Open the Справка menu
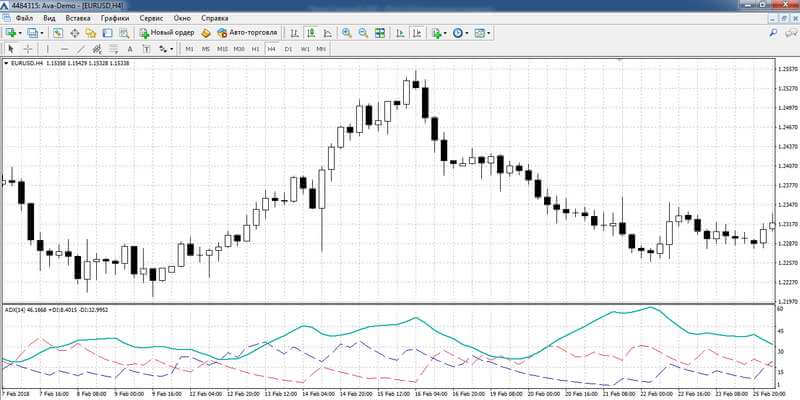This screenshot has width=800, height=400. click(x=215, y=18)
